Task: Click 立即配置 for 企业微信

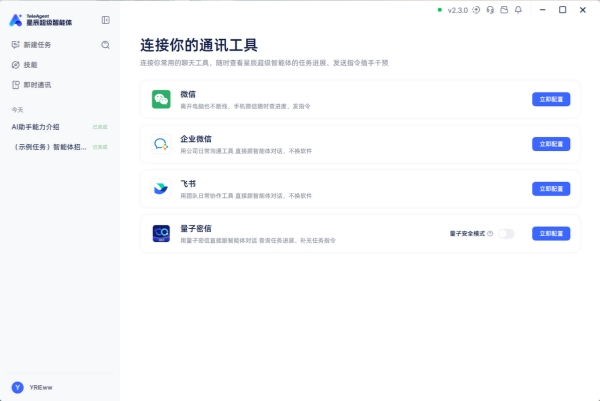Action: click(x=551, y=144)
